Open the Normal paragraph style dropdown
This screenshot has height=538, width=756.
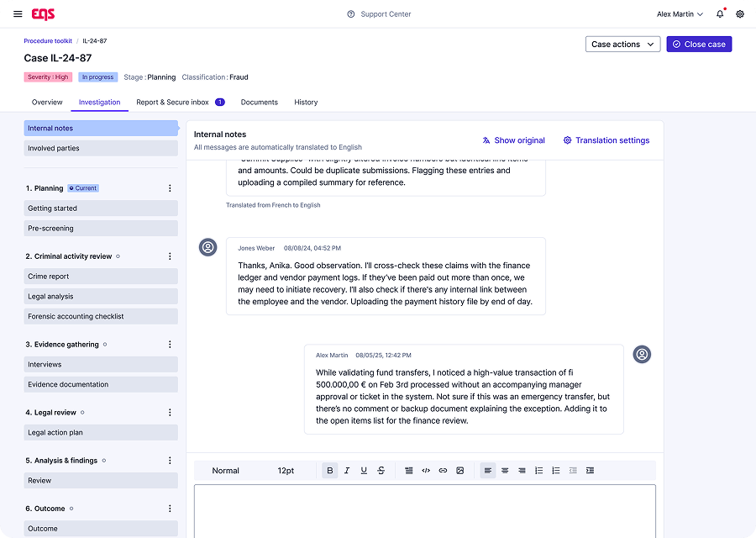226,471
